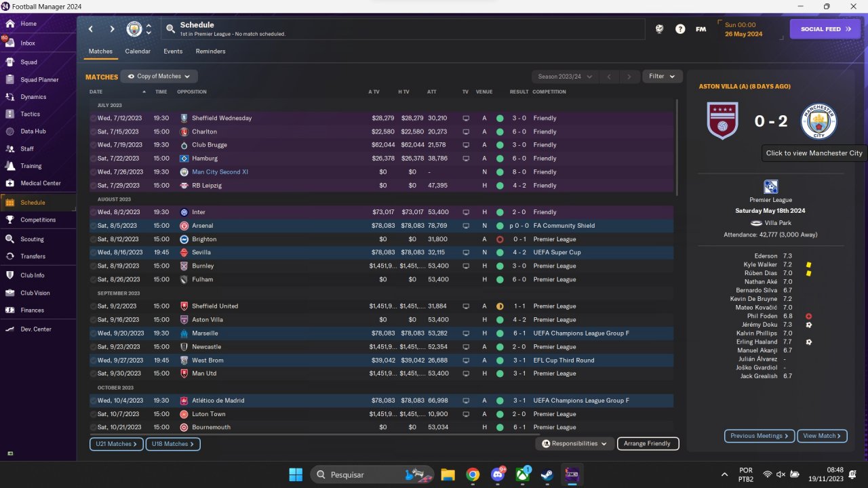Switch to the Calendar tab

[138, 52]
